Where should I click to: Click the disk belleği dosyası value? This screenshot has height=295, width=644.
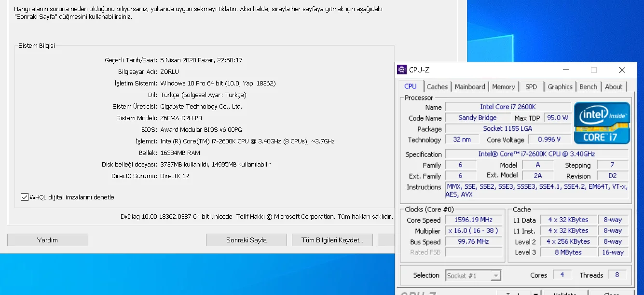pos(215,165)
